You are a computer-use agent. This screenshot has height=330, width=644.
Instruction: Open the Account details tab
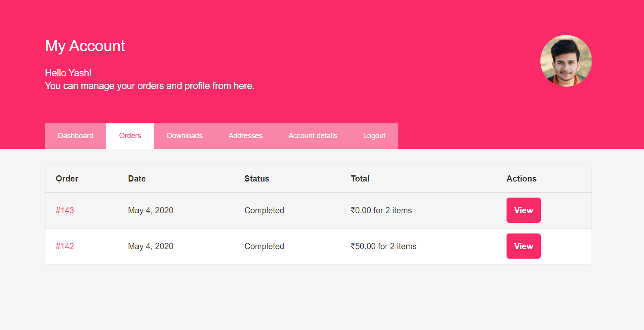[x=313, y=136]
